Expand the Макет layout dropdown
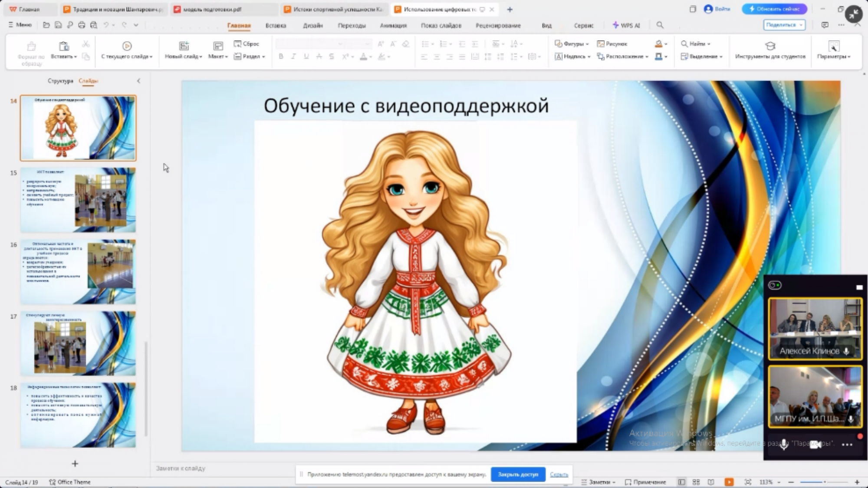 tap(218, 56)
